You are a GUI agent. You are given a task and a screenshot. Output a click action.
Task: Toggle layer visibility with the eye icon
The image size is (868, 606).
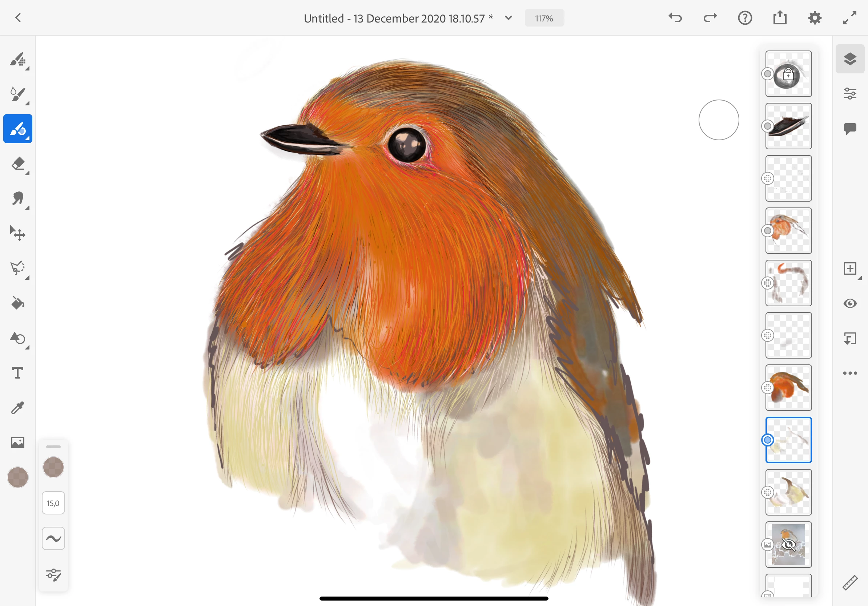tap(849, 303)
